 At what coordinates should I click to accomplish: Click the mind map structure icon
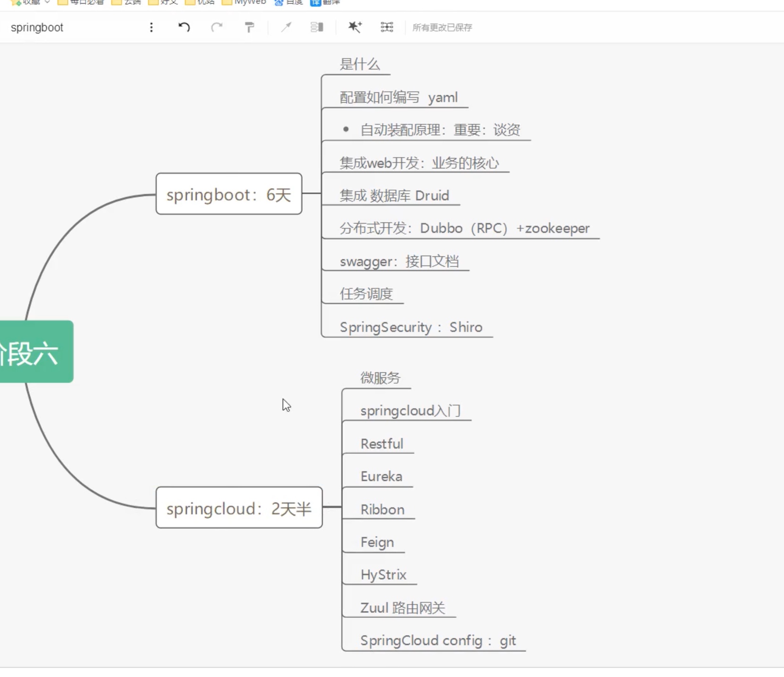[x=387, y=27]
